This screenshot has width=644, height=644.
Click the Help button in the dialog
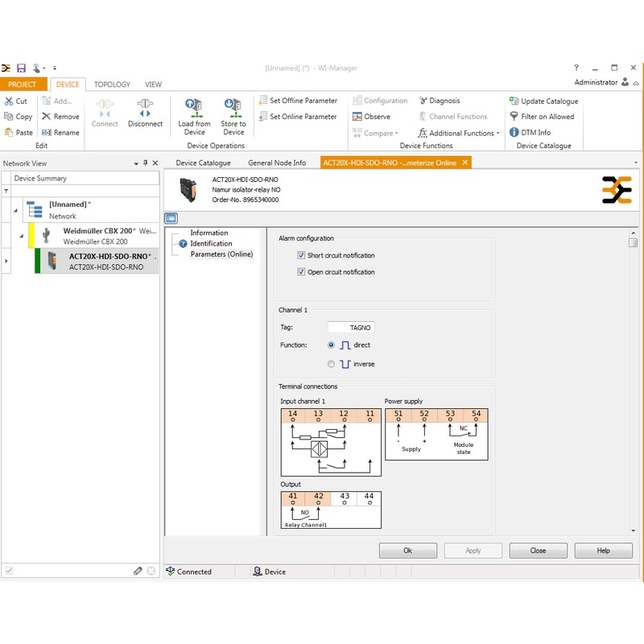click(603, 551)
